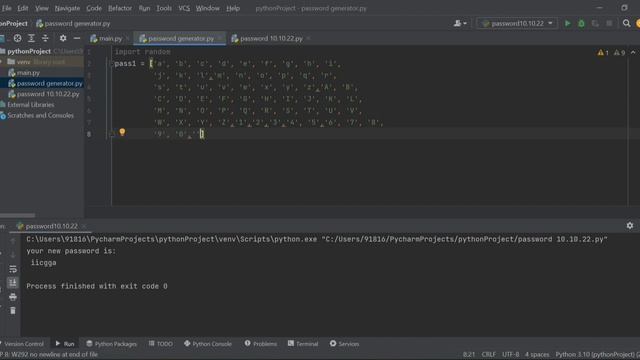Open the Tools menu
The height and width of the screenshot is (360, 640).
click(164, 8)
